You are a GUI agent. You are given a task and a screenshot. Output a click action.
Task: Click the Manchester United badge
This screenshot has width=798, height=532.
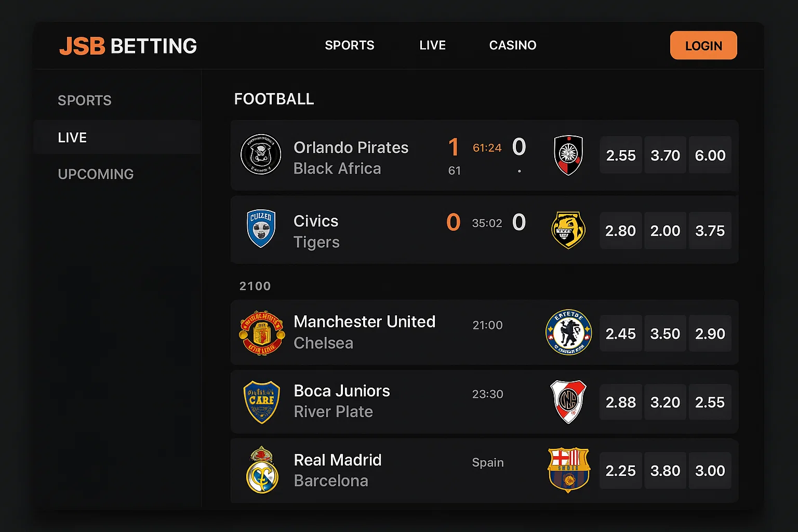tap(261, 333)
